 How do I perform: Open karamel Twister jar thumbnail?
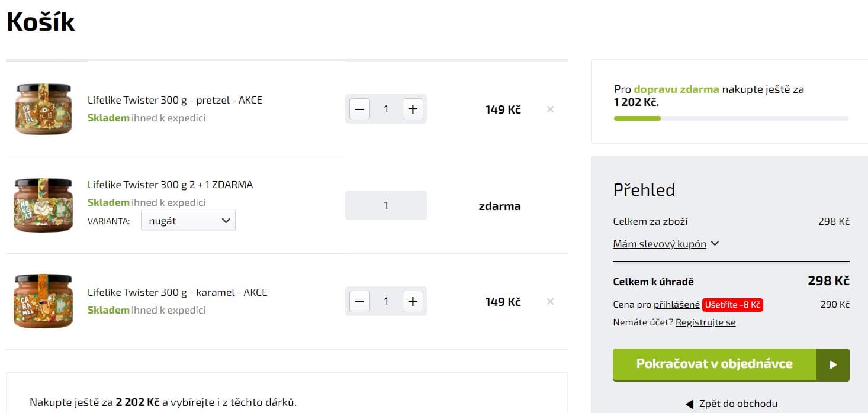click(43, 301)
